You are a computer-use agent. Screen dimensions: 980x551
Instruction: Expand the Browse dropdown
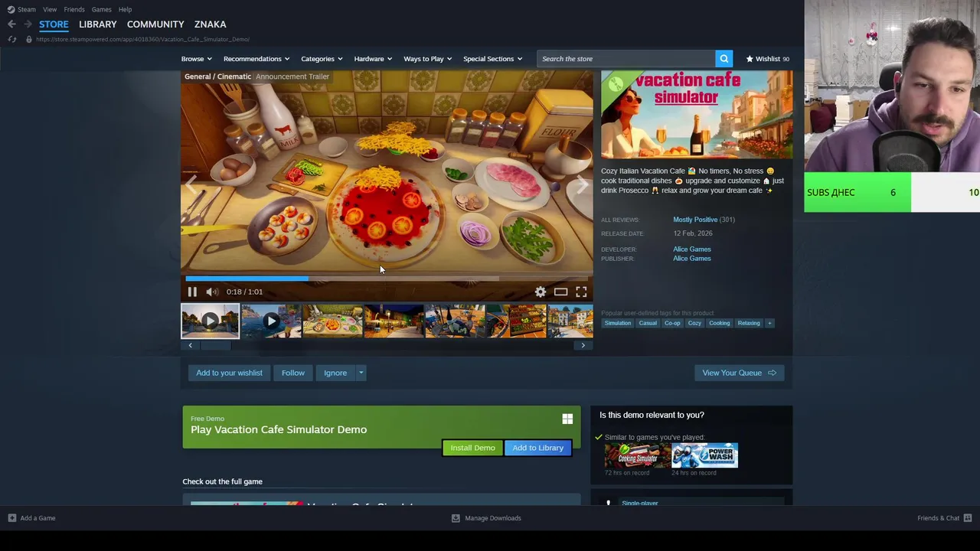coord(197,59)
